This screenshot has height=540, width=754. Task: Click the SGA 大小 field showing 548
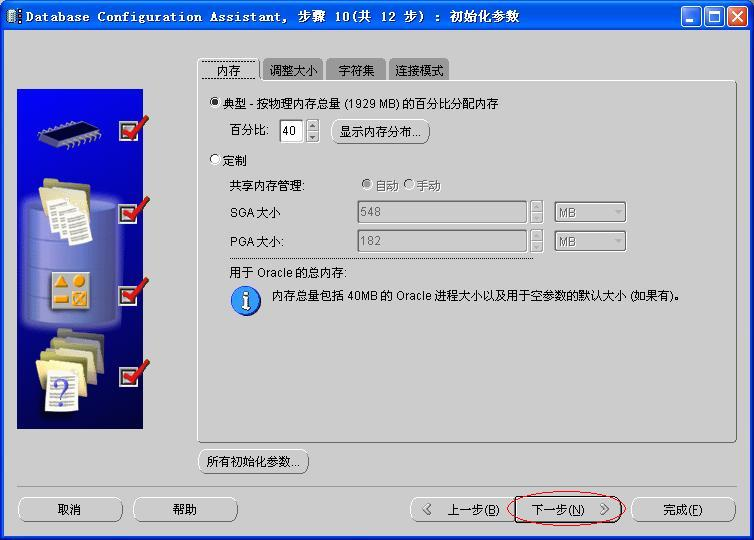[x=442, y=212]
